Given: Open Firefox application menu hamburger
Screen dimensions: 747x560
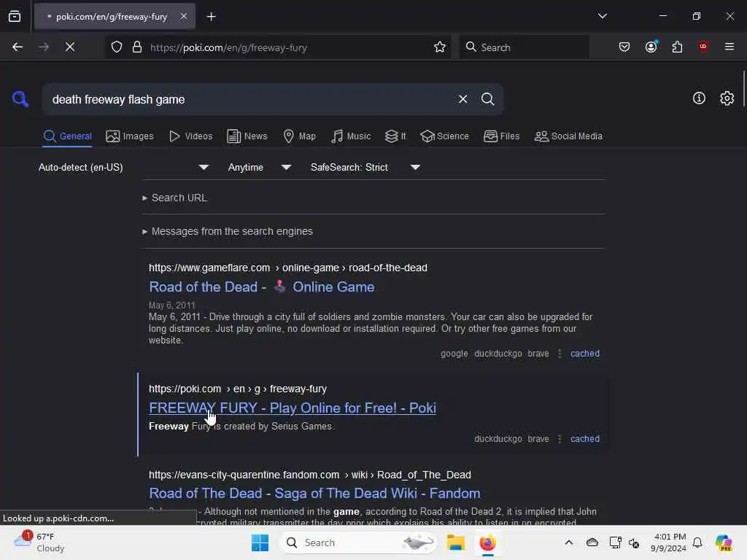Looking at the screenshot, I should 729,47.
